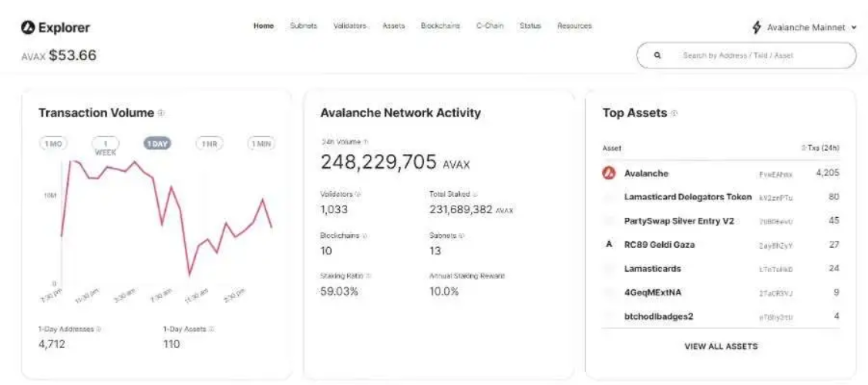This screenshot has width=868, height=385.
Task: Open the Avalanche asset link
Action: pos(646,174)
